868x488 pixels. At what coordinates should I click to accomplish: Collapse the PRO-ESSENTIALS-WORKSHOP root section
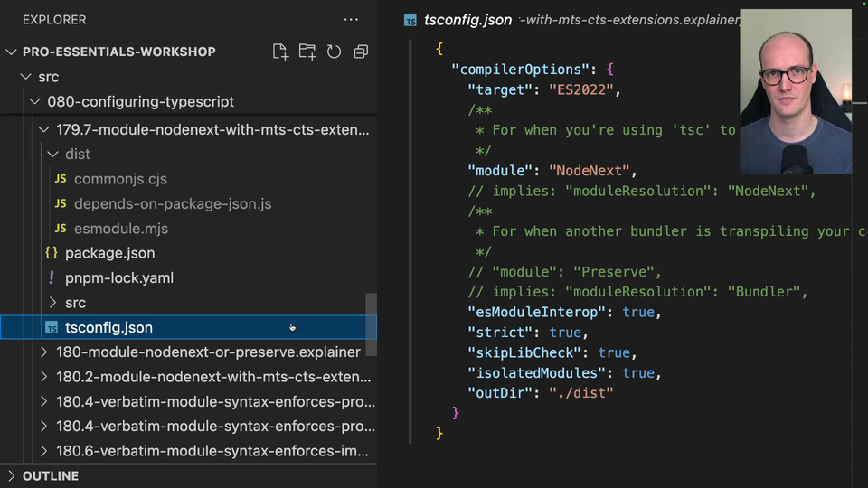(x=11, y=52)
